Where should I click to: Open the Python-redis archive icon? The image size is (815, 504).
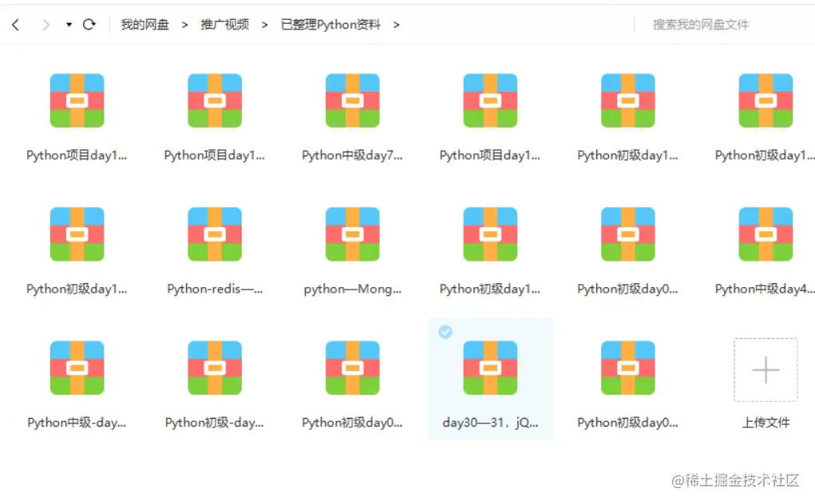tap(215, 234)
